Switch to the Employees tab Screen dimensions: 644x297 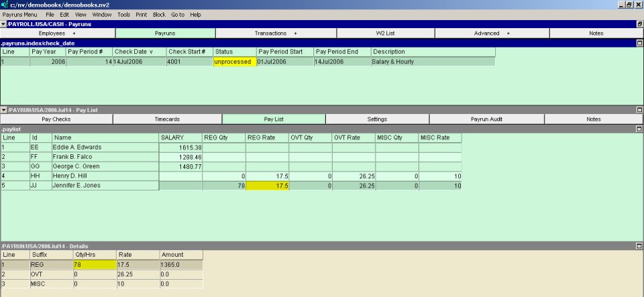[x=57, y=33]
